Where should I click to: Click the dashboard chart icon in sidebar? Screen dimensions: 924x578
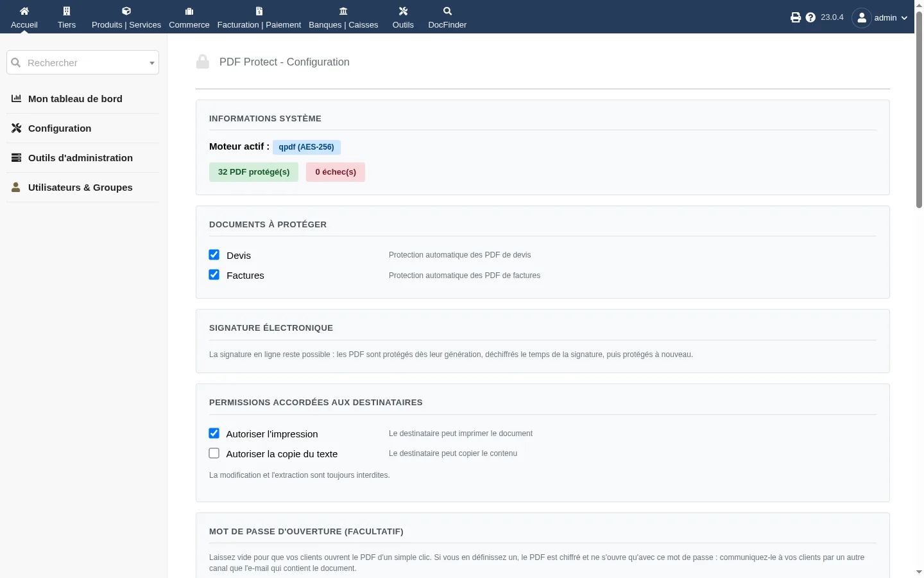(x=17, y=98)
